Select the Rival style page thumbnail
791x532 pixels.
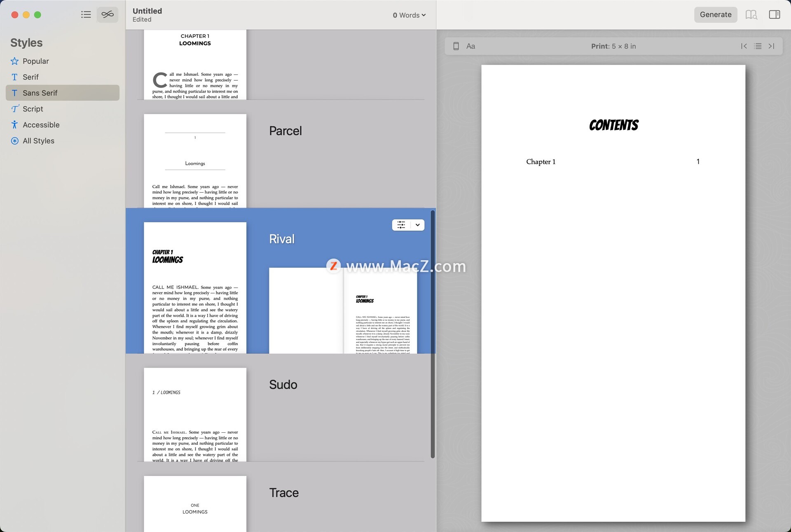[x=195, y=287]
